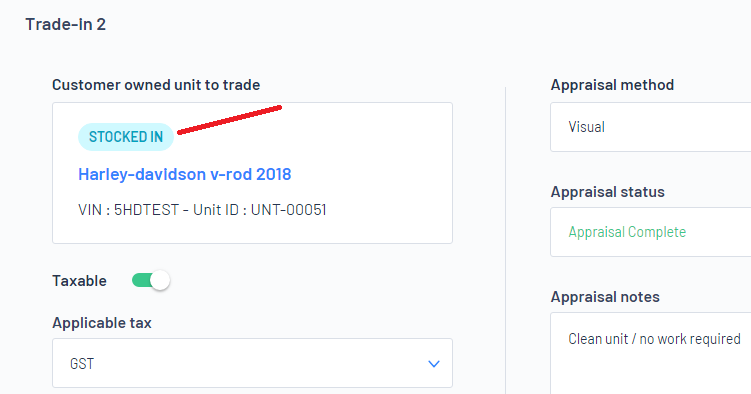The width and height of the screenshot is (751, 394).
Task: Click the VIN 5HDTEST unit ID text
Action: click(x=202, y=210)
